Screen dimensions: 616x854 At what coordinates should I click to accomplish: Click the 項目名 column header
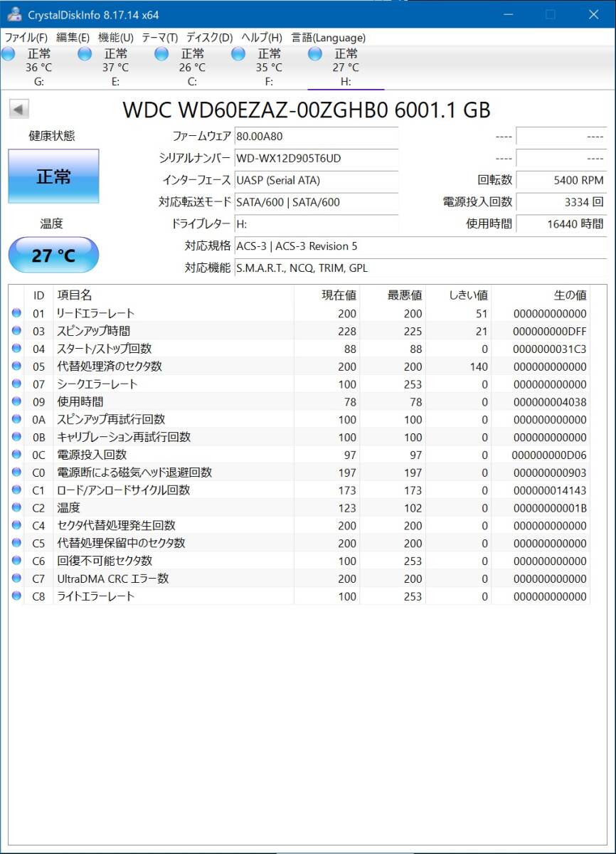pos(174,295)
